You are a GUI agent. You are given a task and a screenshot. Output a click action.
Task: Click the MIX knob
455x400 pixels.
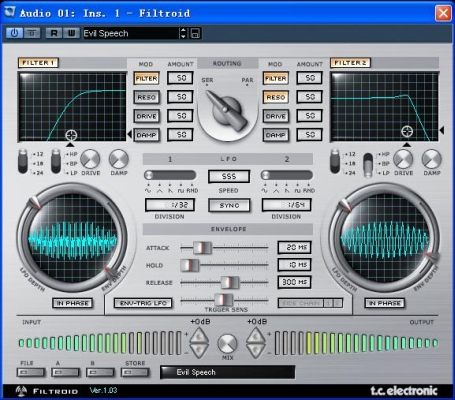228,344
